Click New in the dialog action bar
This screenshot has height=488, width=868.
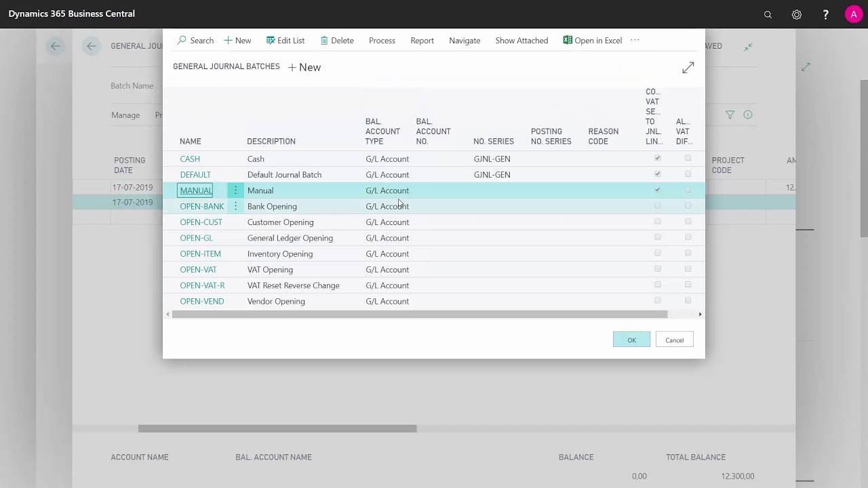click(x=237, y=41)
